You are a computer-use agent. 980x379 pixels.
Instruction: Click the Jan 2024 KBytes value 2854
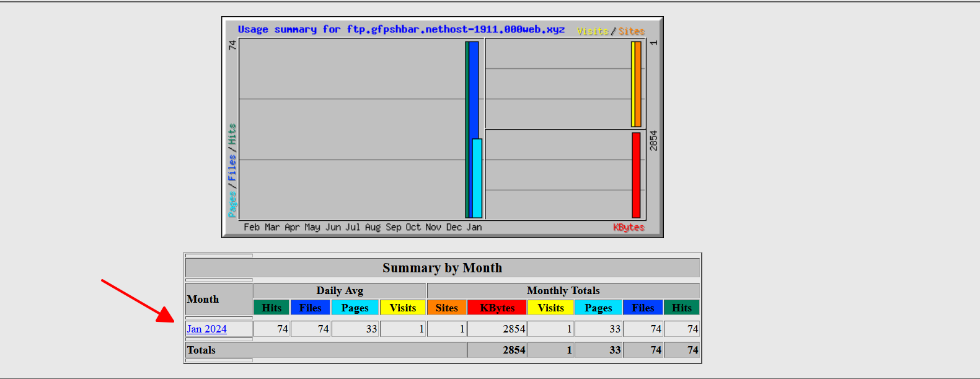click(x=514, y=329)
